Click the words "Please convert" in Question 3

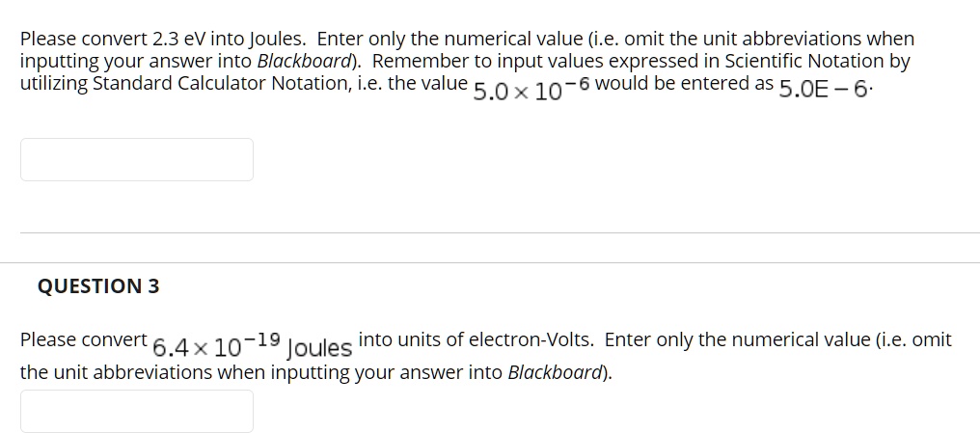tap(83, 339)
